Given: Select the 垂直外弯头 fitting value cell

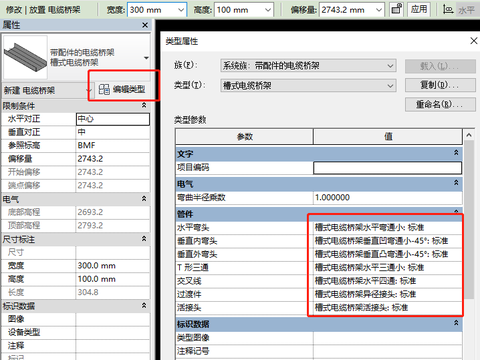Looking at the screenshot, I should click(x=387, y=255).
